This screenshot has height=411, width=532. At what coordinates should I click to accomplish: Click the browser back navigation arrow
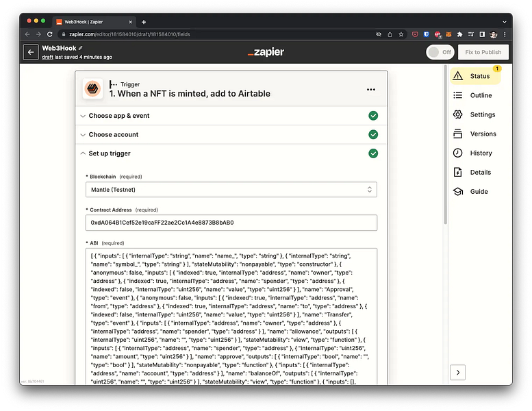coord(27,34)
